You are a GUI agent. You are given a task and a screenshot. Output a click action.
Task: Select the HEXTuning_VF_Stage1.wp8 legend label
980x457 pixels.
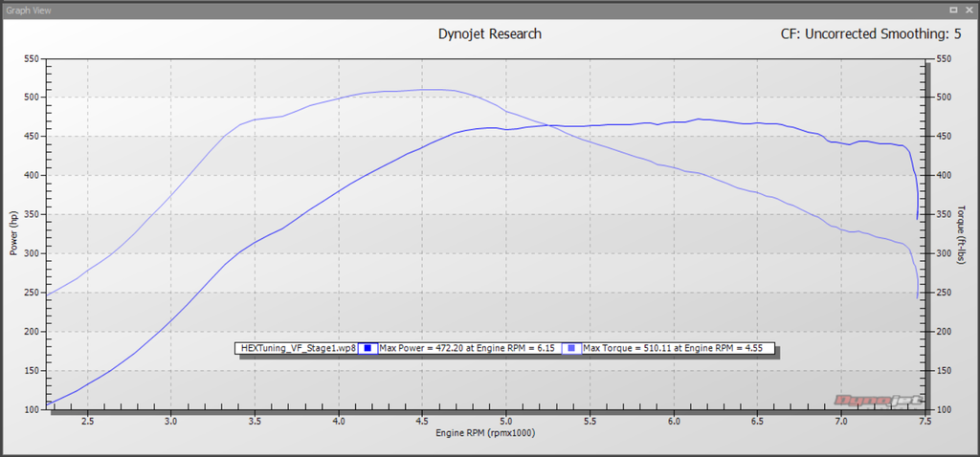[295, 349]
